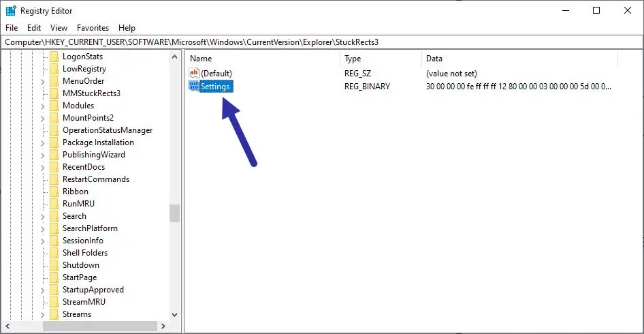The image size is (644, 334).
Task: Expand the Streams key
Action: pyautogui.click(x=43, y=315)
